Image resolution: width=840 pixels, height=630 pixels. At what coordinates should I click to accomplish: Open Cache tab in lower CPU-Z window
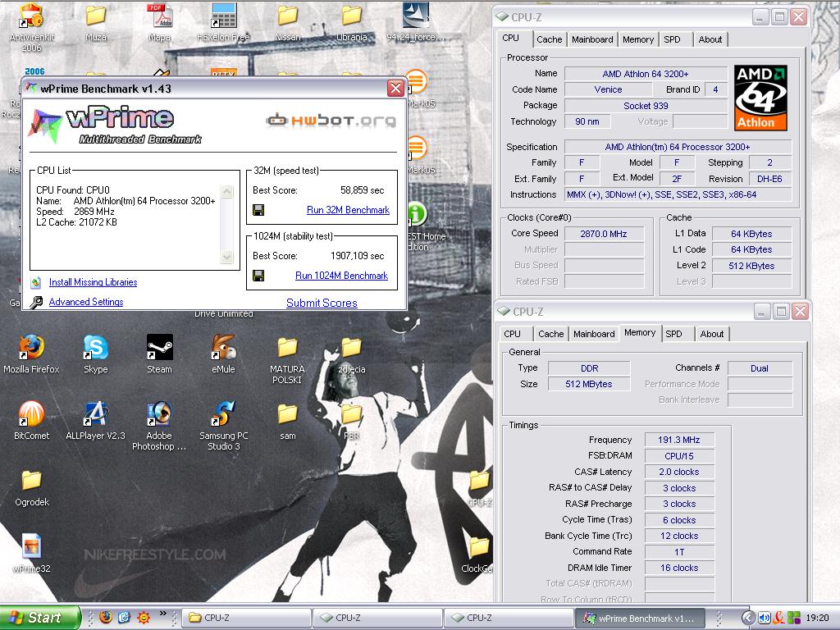[550, 335]
